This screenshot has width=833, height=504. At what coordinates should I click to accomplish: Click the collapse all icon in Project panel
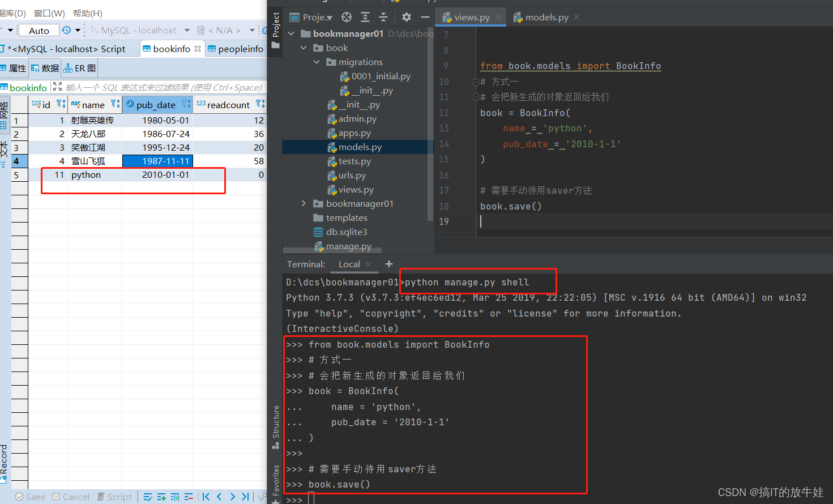pos(383,17)
